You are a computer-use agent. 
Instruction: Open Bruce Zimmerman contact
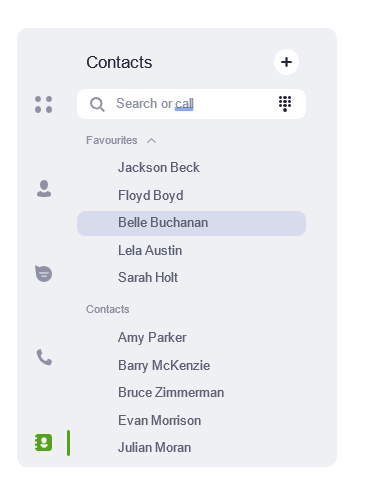click(171, 392)
